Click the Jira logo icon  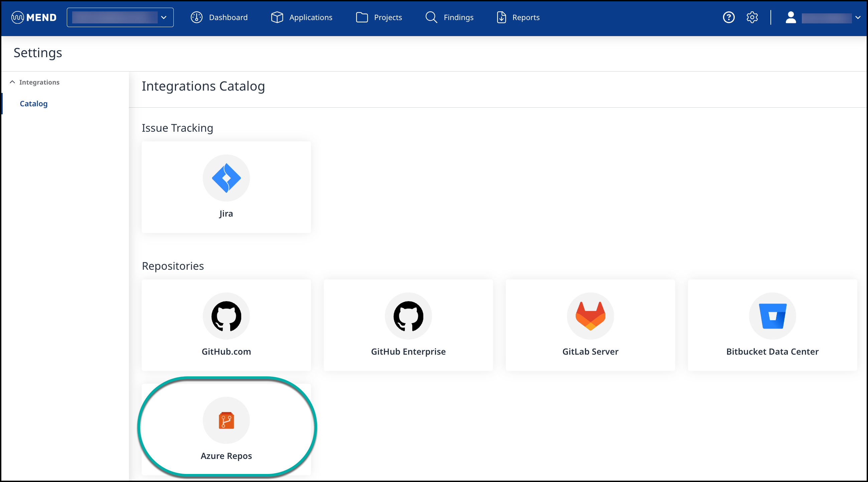click(226, 178)
